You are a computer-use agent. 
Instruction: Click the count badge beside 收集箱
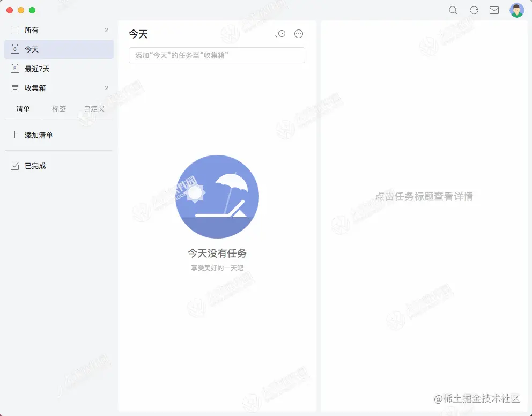click(107, 88)
